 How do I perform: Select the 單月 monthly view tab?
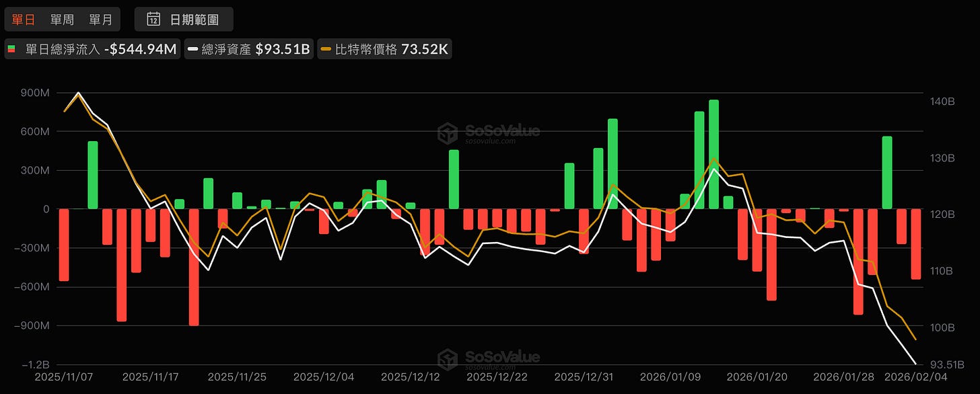coord(102,19)
